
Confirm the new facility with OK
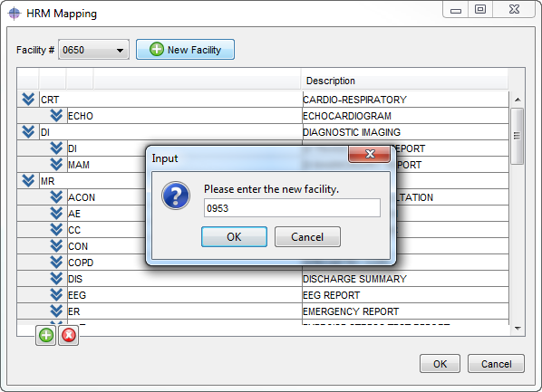point(234,237)
